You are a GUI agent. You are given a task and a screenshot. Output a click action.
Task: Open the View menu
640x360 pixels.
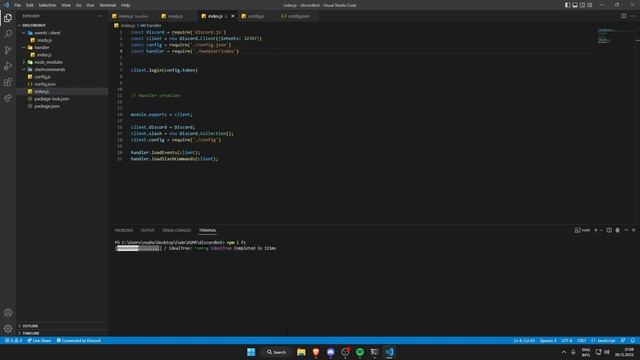66,5
